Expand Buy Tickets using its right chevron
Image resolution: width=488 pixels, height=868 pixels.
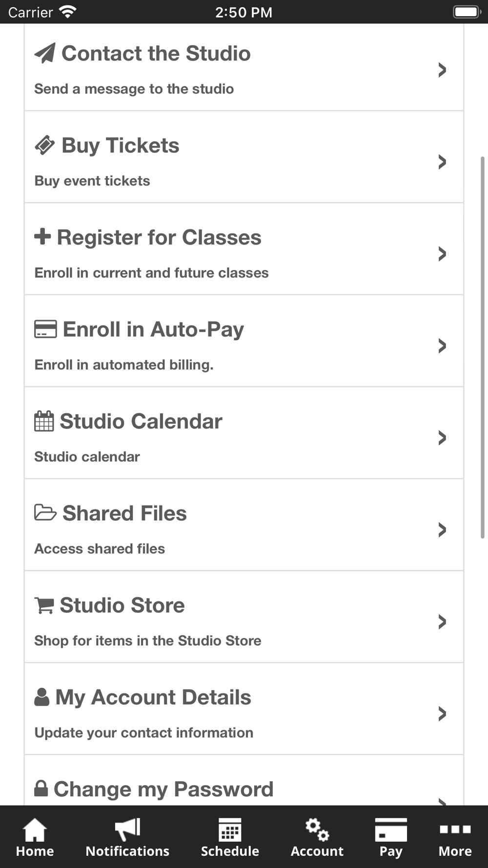[442, 162]
